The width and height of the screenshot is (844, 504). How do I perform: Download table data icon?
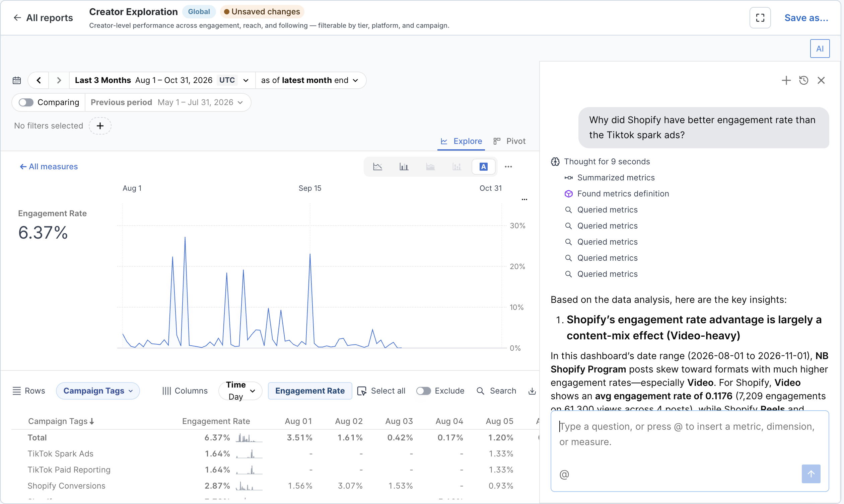pos(532,391)
